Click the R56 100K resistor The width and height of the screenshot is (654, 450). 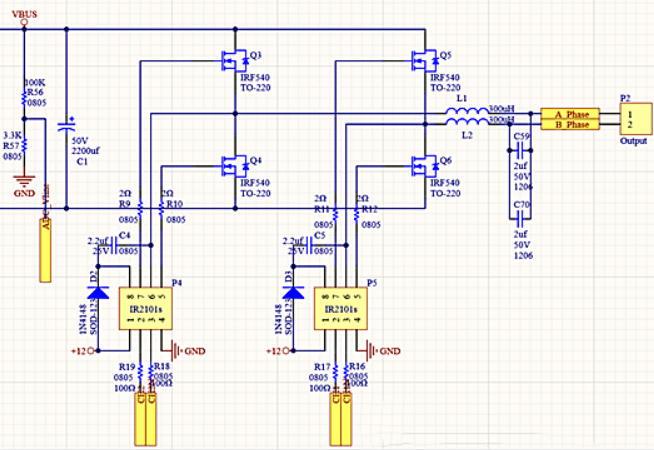pyautogui.click(x=24, y=98)
